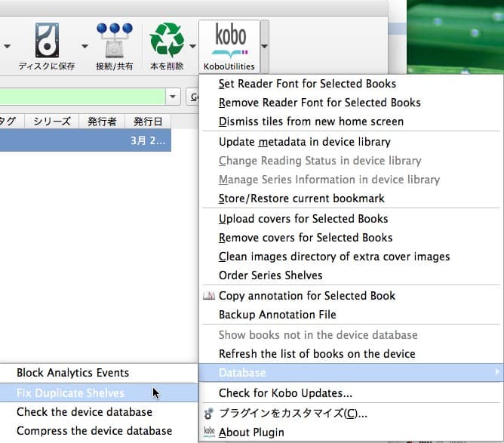Image resolution: width=504 pixels, height=443 pixels.
Task: Open the dropdown arrow next to ディスクに保存
Action: point(85,45)
